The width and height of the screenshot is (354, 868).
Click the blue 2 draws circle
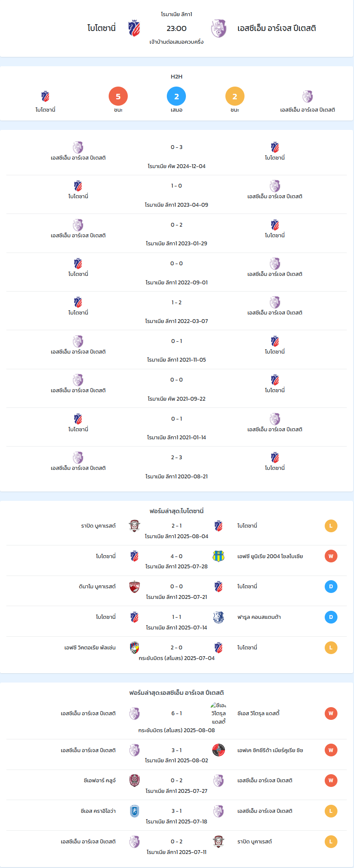click(x=177, y=96)
